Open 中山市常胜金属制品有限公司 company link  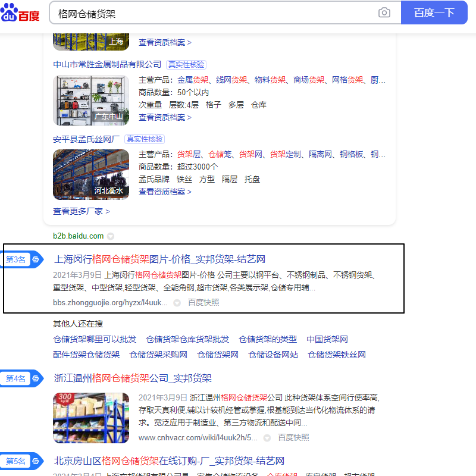coord(107,64)
